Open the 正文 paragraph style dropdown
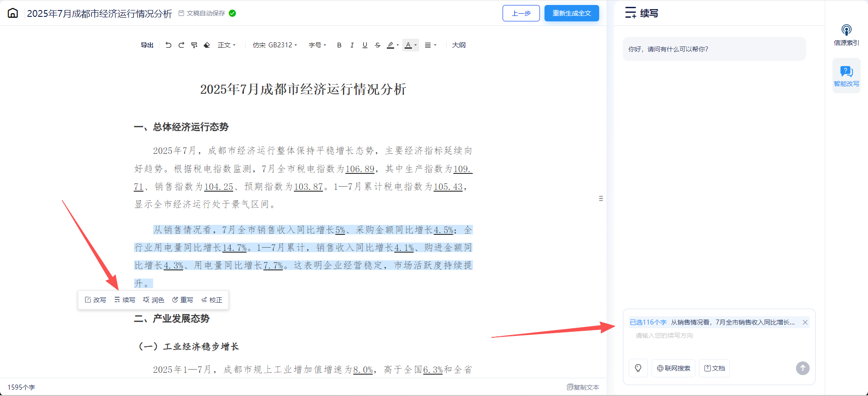 [226, 45]
